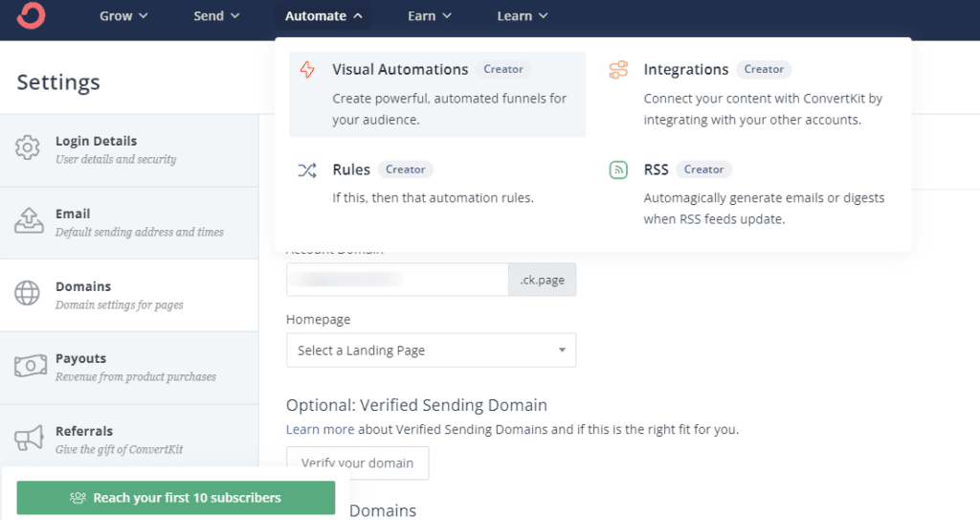The width and height of the screenshot is (980, 520).
Task: Click the Creator badge beside RSS
Action: pyautogui.click(x=703, y=170)
